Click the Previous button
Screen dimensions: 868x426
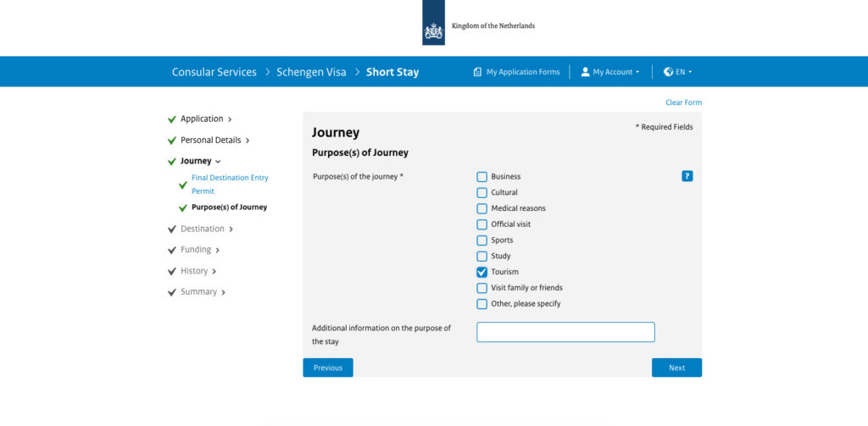tap(328, 368)
